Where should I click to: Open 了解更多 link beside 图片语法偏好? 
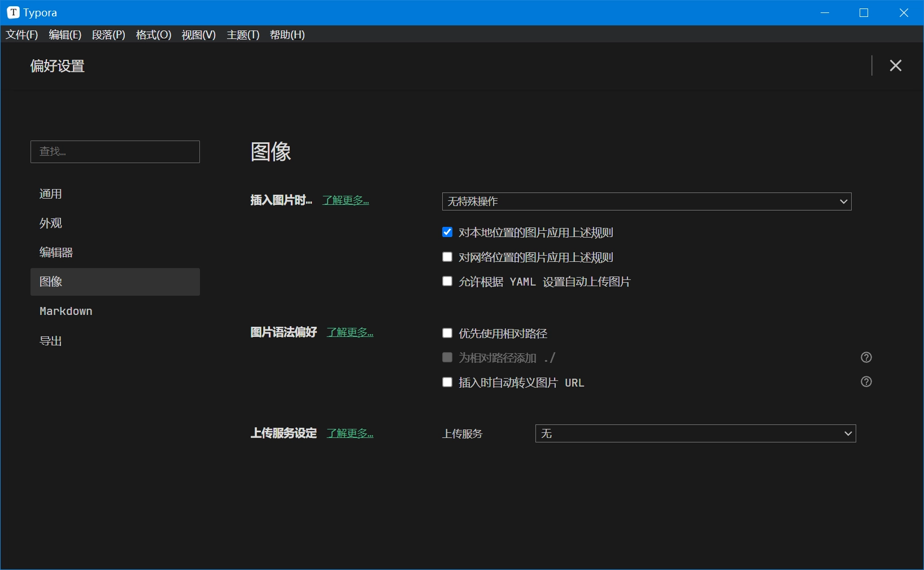click(350, 332)
